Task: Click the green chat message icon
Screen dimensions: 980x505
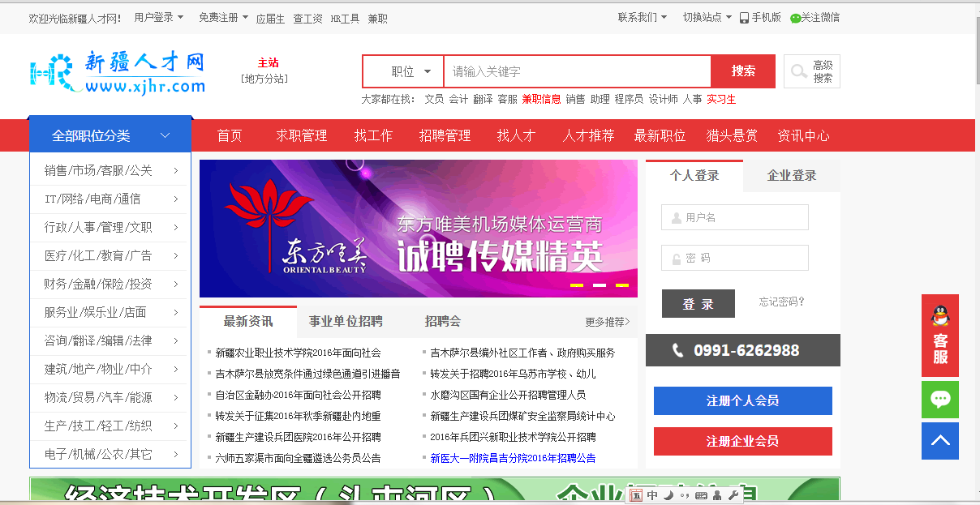Action: tap(940, 400)
